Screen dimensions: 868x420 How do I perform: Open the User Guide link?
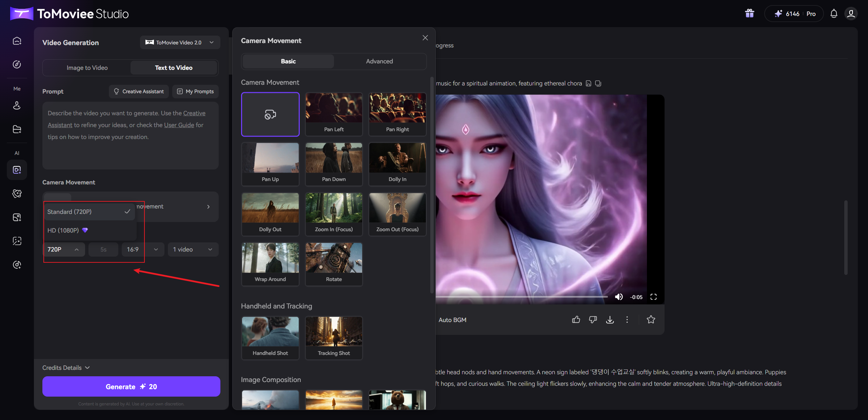(x=179, y=125)
